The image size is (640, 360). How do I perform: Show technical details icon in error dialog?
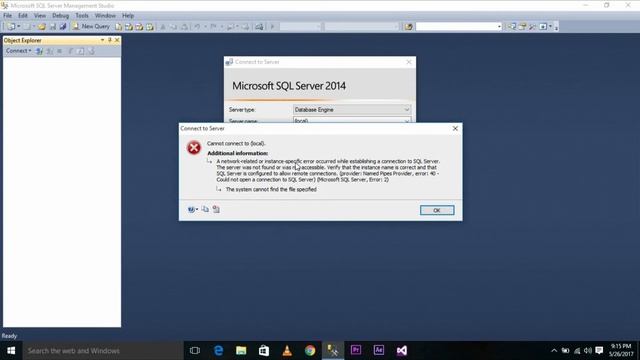tap(216, 209)
